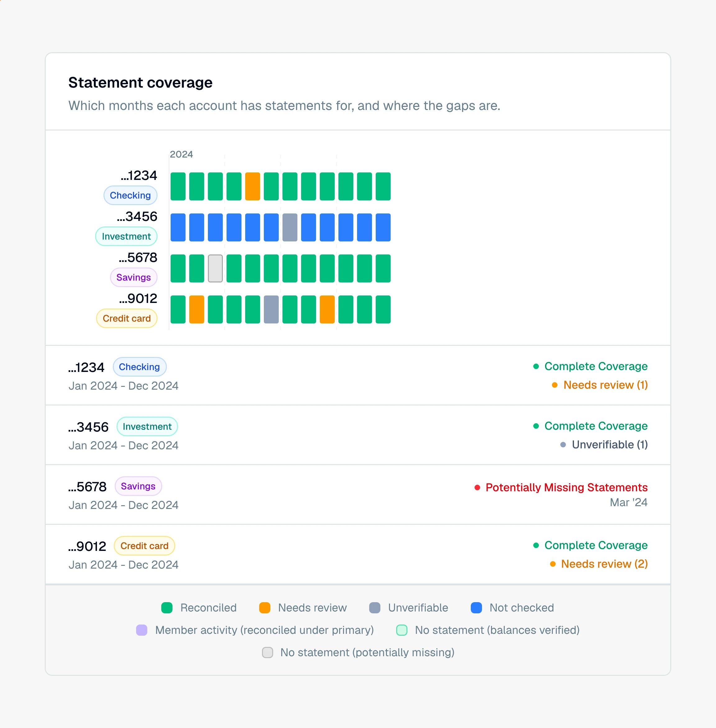This screenshot has height=728, width=716.
Task: Select the ...5678 account label in the chart
Action: coord(138,258)
